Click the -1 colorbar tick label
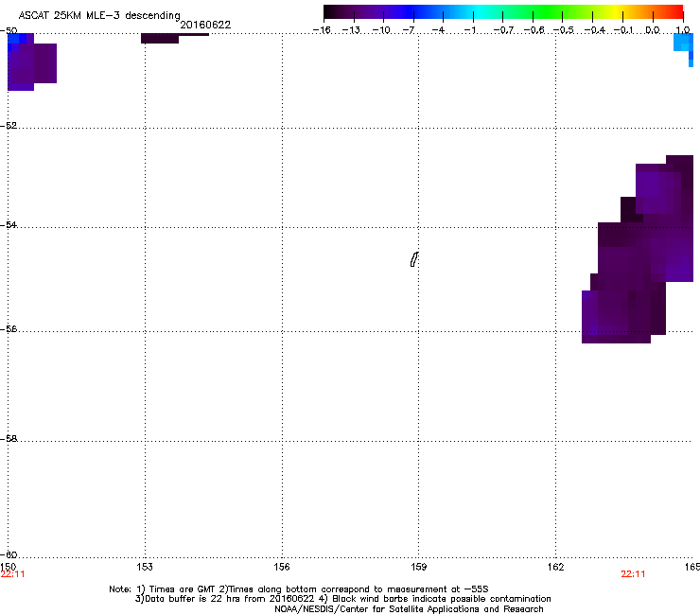700x615 pixels. pos(470,30)
